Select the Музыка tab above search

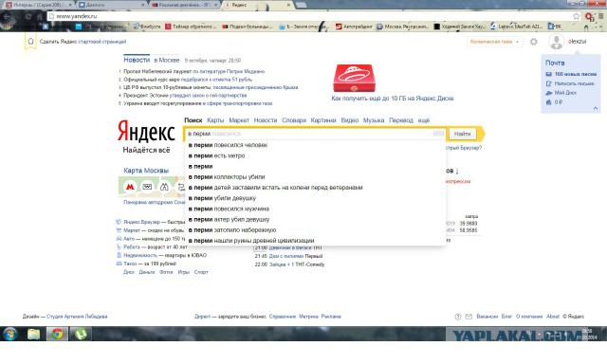374,120
